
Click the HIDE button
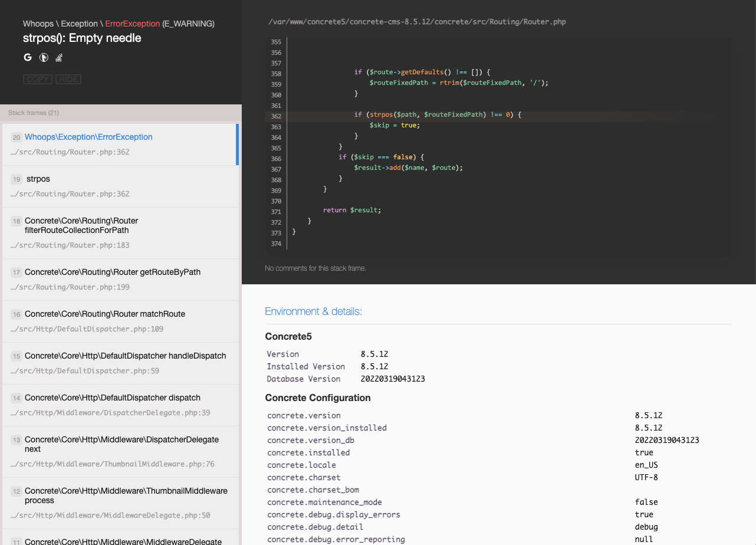coord(68,79)
